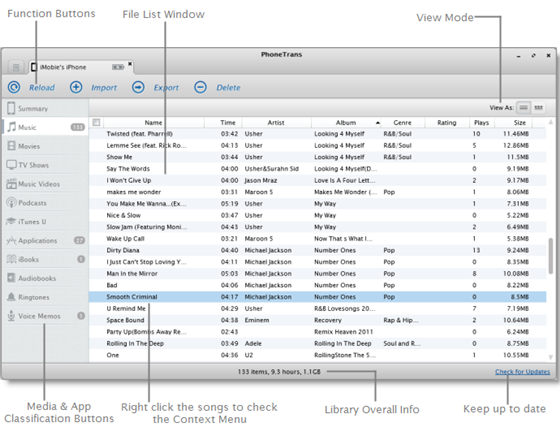Select the song Say The Words

pos(318,169)
